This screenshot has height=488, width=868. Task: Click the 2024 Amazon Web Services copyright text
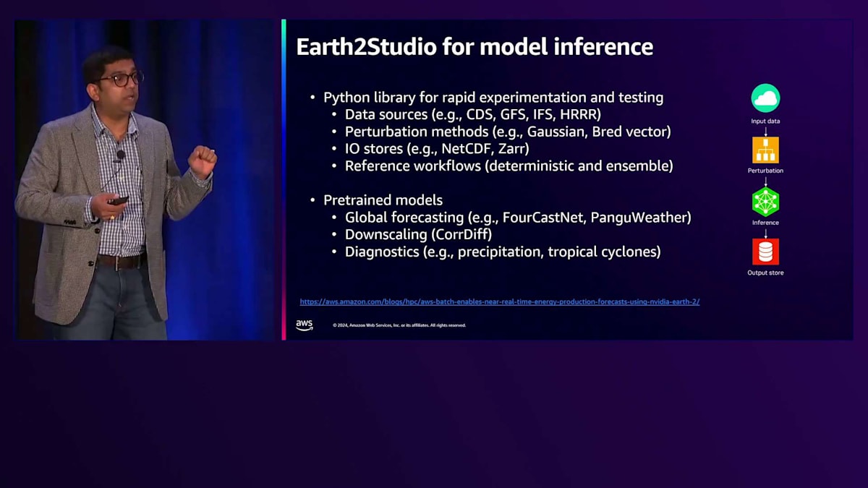pyautogui.click(x=399, y=325)
